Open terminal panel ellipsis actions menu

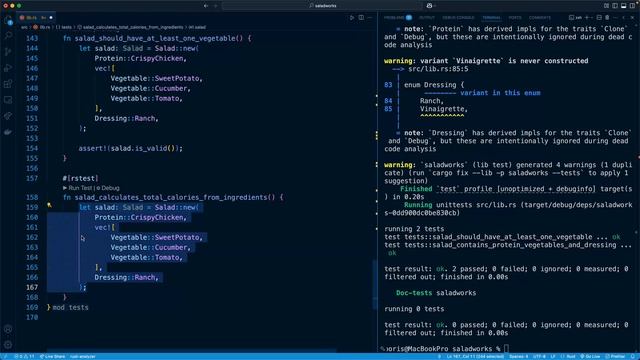click(616, 18)
